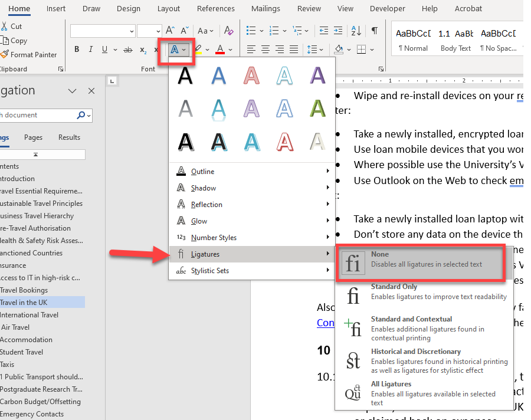Toggle Show/Hide paragraph marks
This screenshot has width=531, height=420.
point(374,31)
